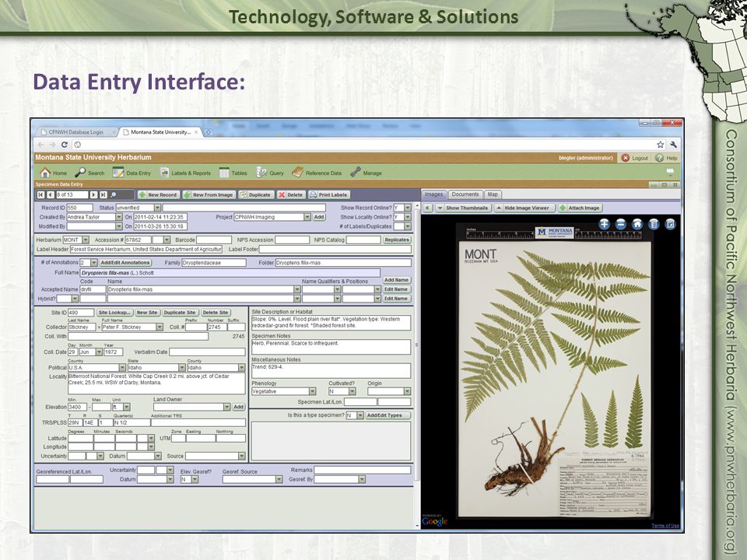Open the Search tool
Image resolution: width=747 pixels, height=560 pixels.
[x=89, y=173]
